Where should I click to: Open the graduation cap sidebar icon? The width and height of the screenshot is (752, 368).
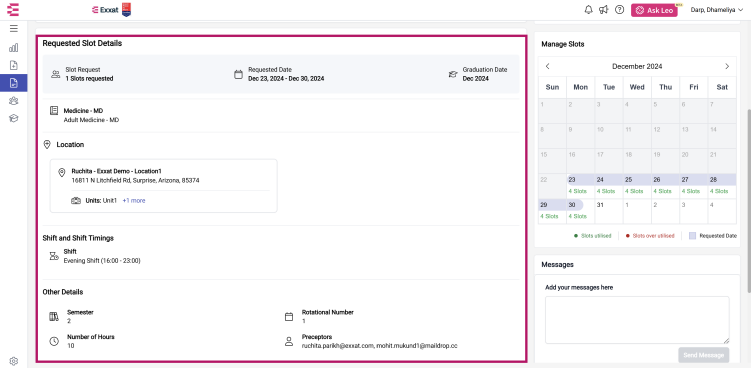click(x=13, y=118)
